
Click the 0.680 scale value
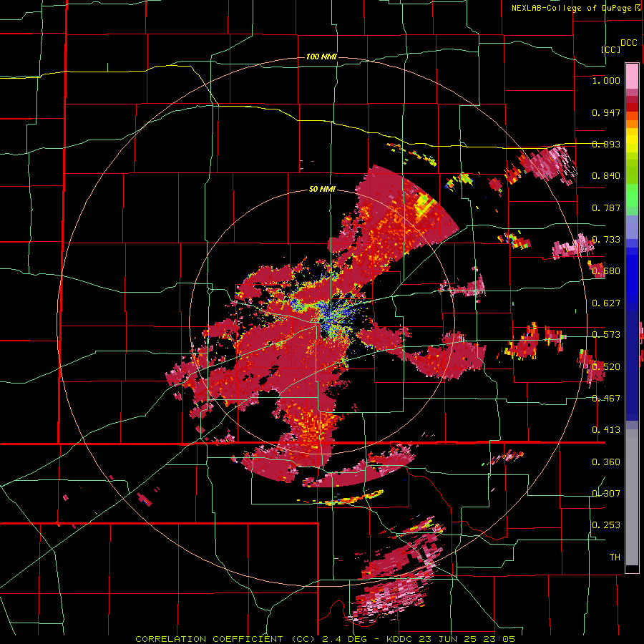[x=606, y=271]
